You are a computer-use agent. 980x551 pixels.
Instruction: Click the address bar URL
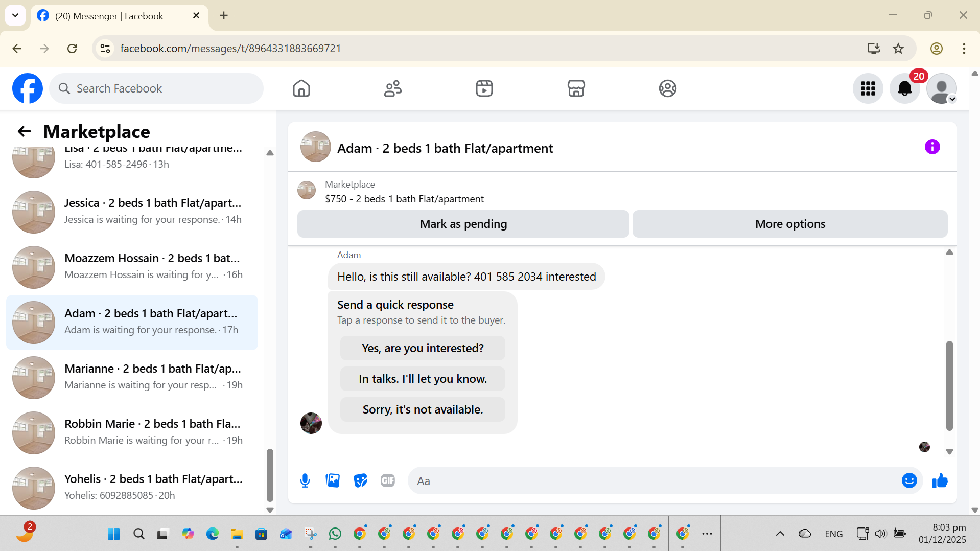(230, 49)
